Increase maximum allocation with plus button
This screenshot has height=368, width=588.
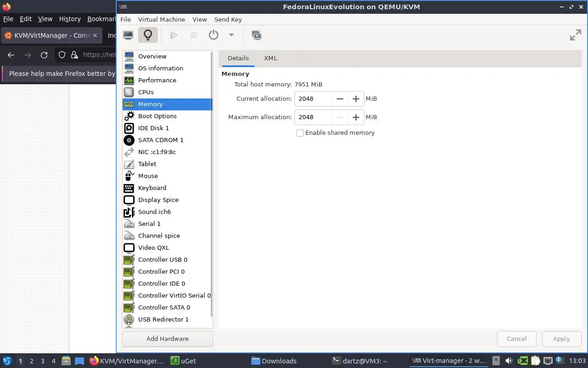pyautogui.click(x=356, y=117)
